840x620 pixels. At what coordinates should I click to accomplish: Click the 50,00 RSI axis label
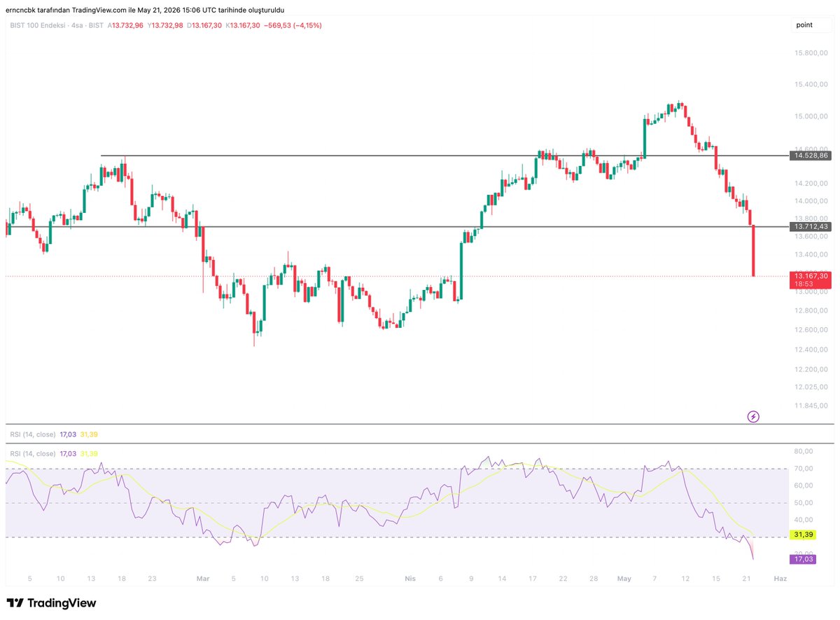point(802,503)
